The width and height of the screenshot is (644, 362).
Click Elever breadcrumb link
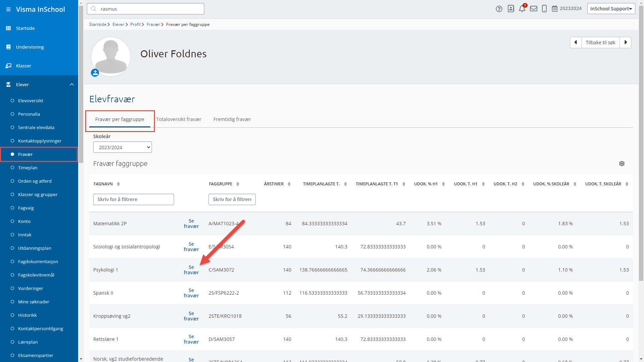tap(118, 24)
